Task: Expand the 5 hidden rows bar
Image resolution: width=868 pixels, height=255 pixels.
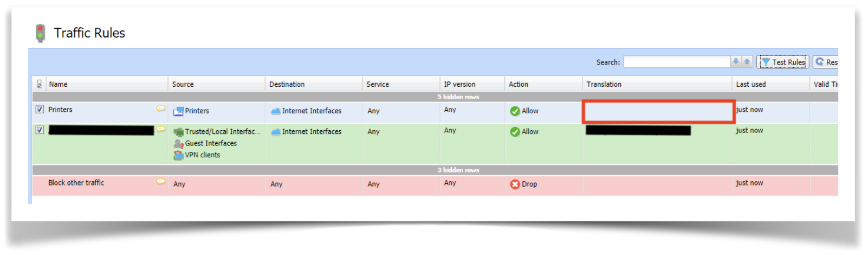Action: pos(458,97)
